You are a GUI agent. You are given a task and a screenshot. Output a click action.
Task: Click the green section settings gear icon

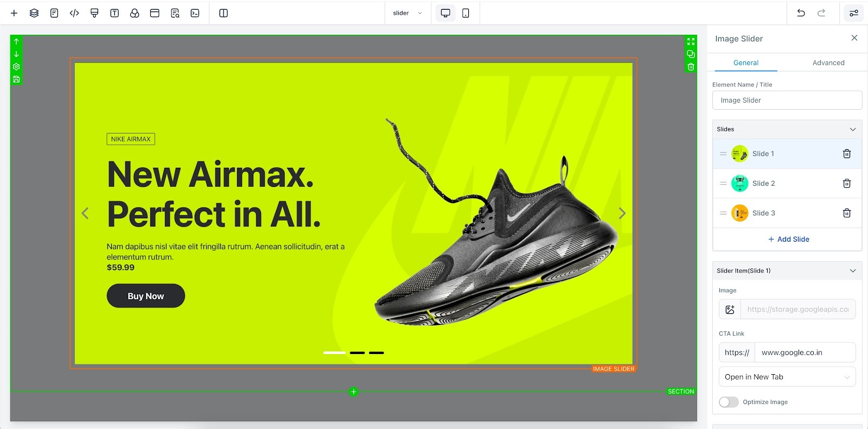tap(16, 67)
